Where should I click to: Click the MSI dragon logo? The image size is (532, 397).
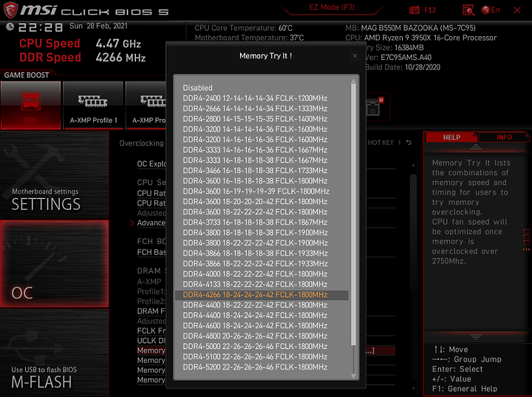[11, 10]
